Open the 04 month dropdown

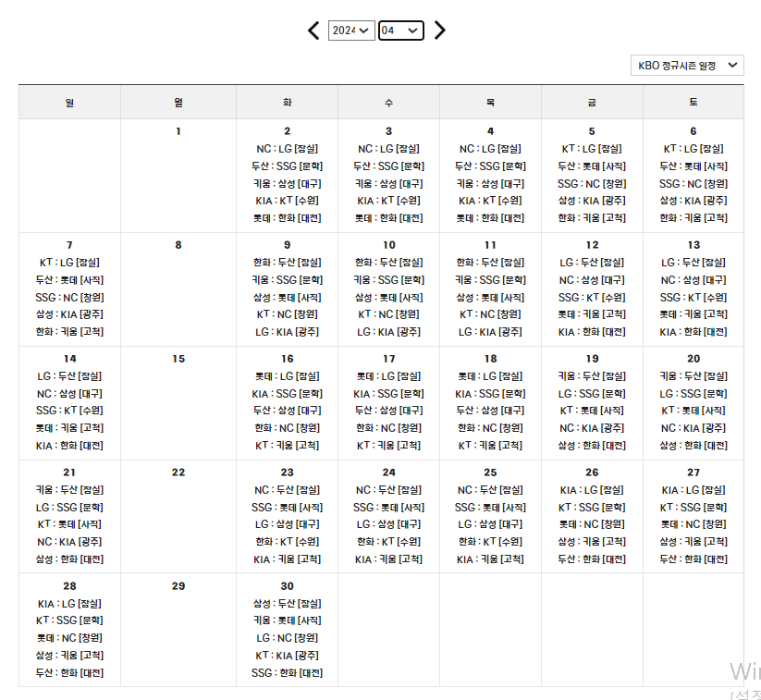[x=400, y=30]
